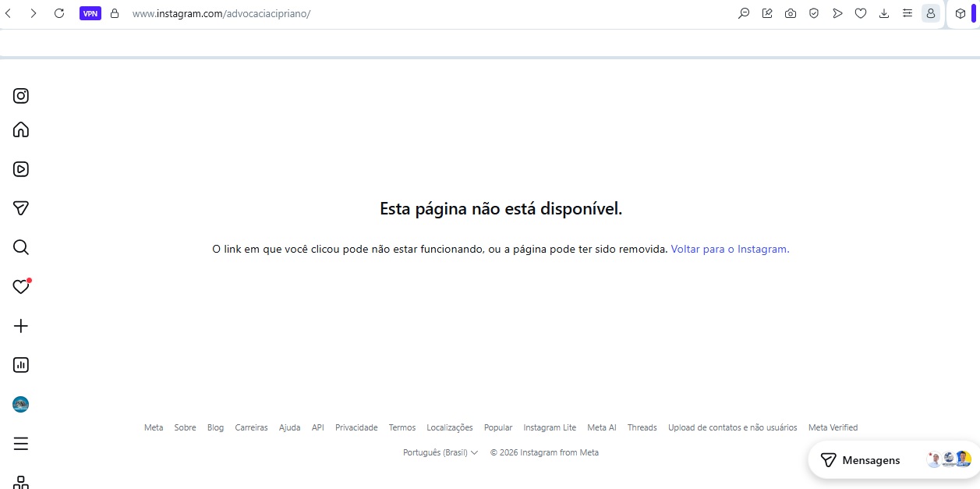Open Meta AI footer link
This screenshot has height=489, width=980.
point(602,427)
